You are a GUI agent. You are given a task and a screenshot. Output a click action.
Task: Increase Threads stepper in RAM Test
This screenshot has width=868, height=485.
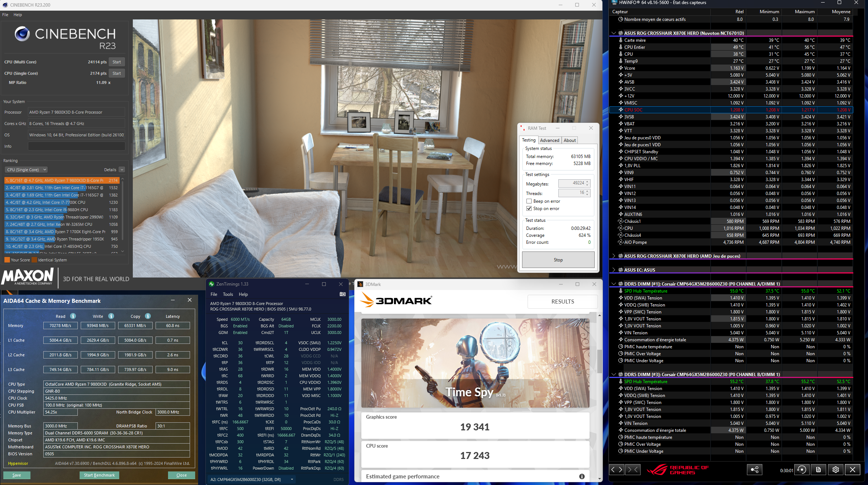coord(587,191)
